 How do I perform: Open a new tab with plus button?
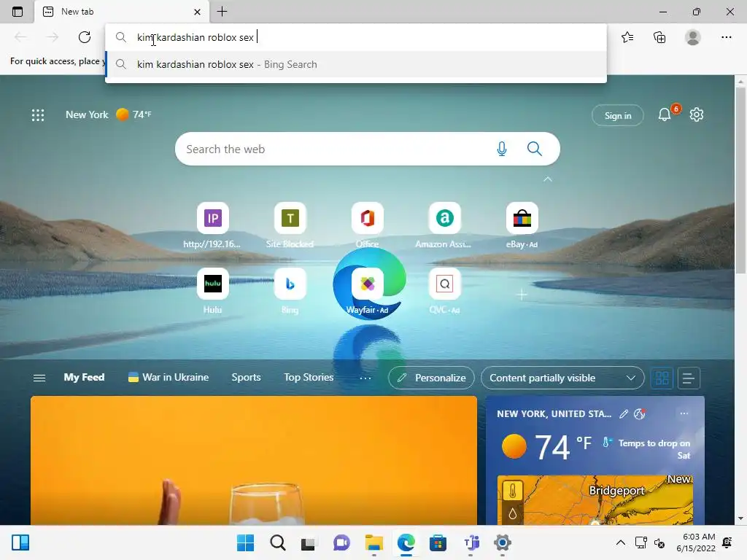[222, 12]
